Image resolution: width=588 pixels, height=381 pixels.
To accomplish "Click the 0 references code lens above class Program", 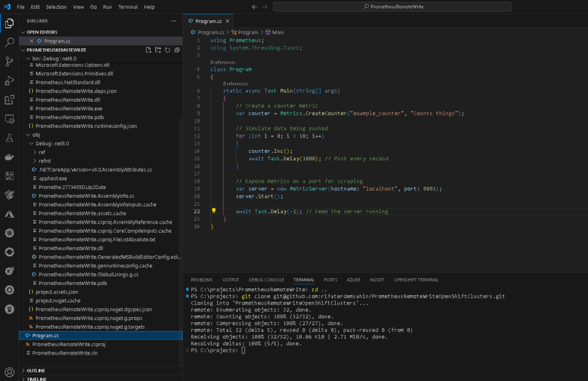I will 223,62.
